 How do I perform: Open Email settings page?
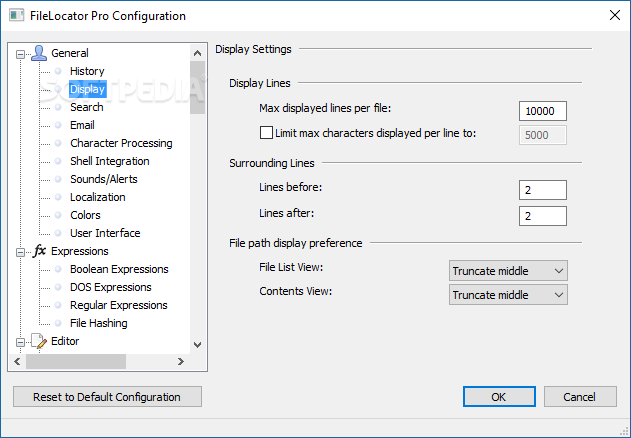[x=82, y=125]
